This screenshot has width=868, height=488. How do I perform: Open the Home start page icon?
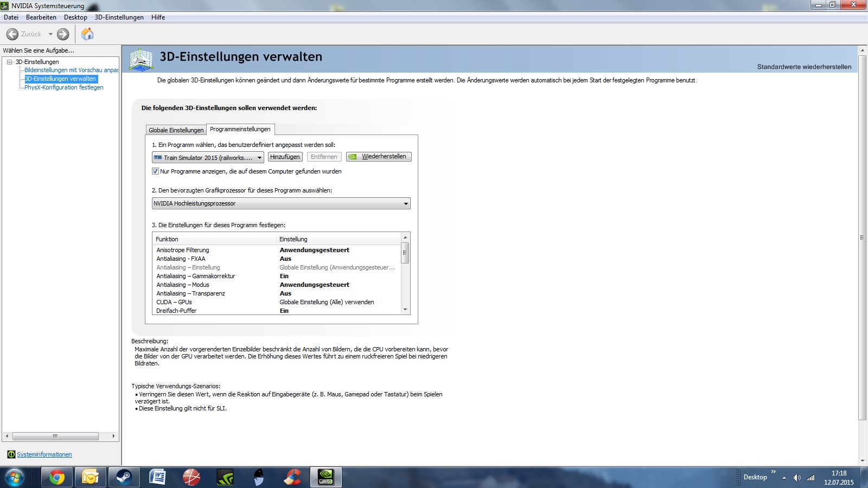[87, 34]
